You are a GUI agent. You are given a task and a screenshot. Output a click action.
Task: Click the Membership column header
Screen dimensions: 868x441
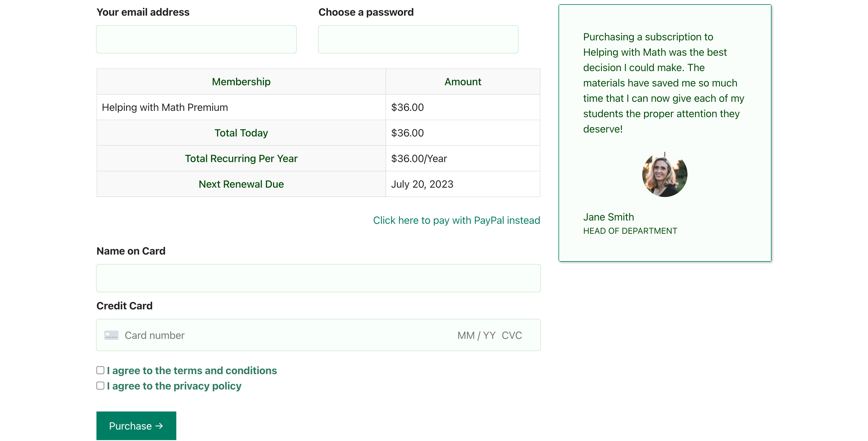point(241,82)
